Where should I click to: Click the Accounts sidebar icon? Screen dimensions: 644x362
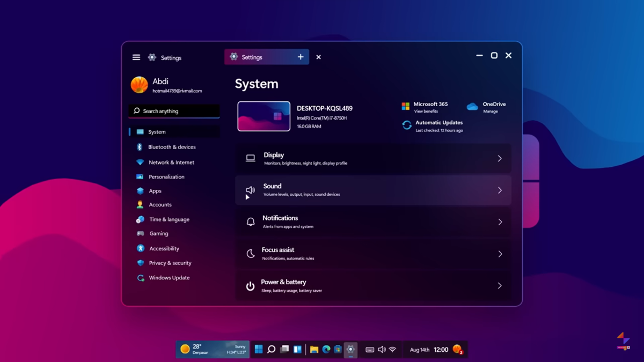click(x=140, y=205)
